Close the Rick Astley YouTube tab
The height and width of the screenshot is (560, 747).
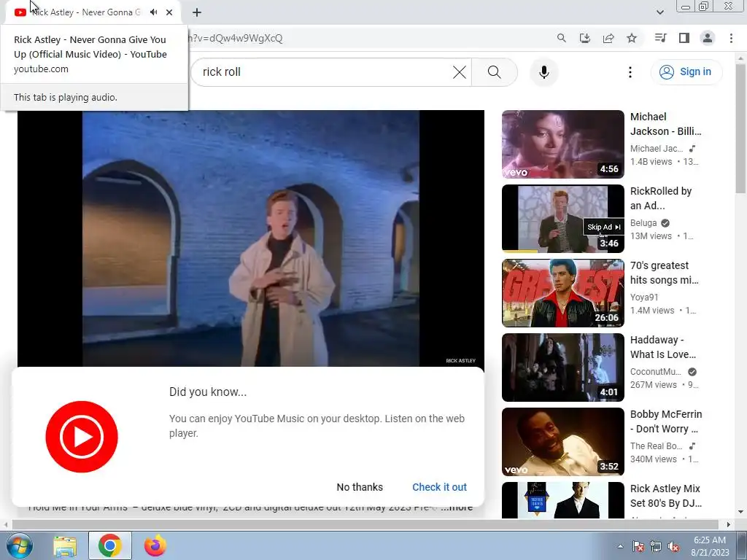pyautogui.click(x=169, y=12)
